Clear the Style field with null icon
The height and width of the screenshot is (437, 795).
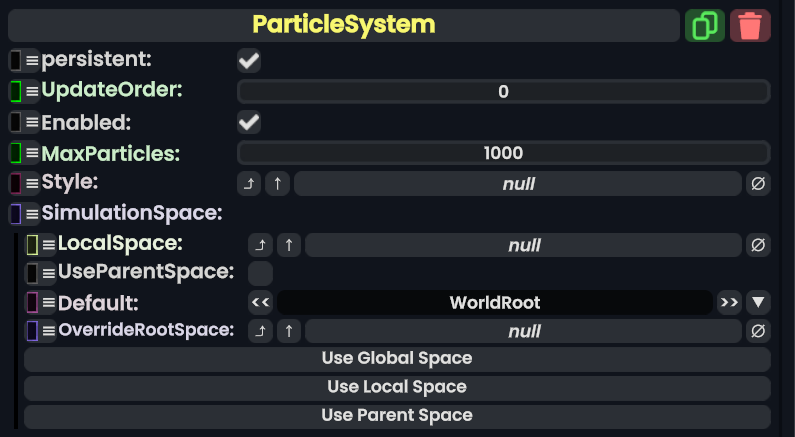coord(758,184)
